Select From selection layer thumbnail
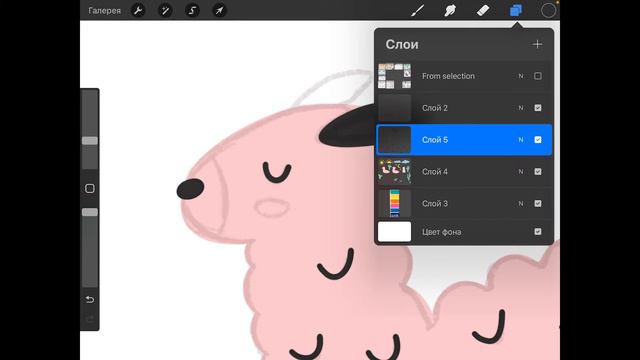640x360 pixels. point(394,76)
